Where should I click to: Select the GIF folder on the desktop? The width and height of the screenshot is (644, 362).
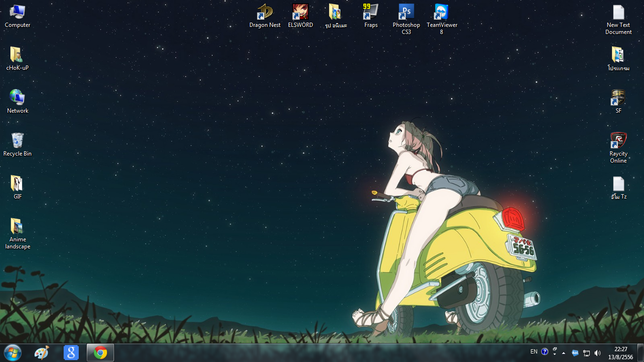click(x=17, y=188)
